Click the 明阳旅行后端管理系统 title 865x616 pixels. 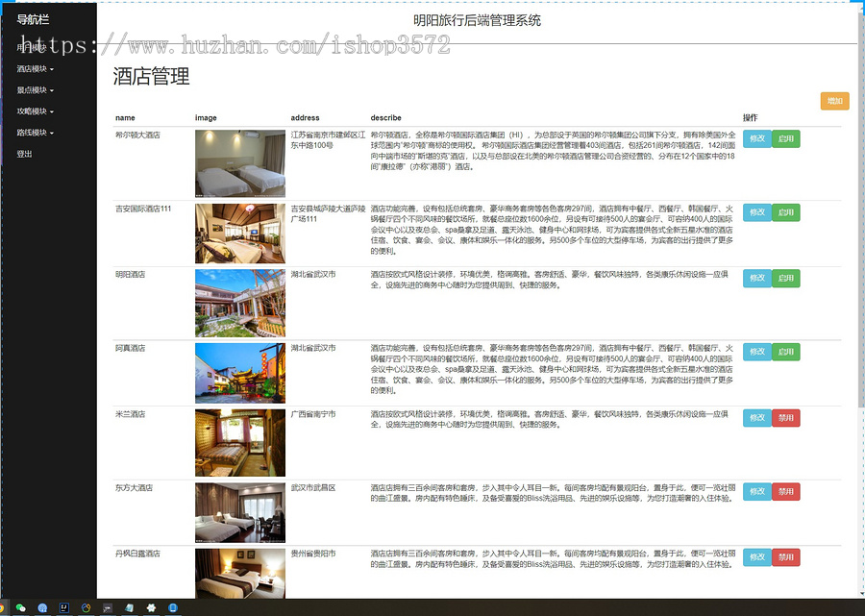point(477,20)
